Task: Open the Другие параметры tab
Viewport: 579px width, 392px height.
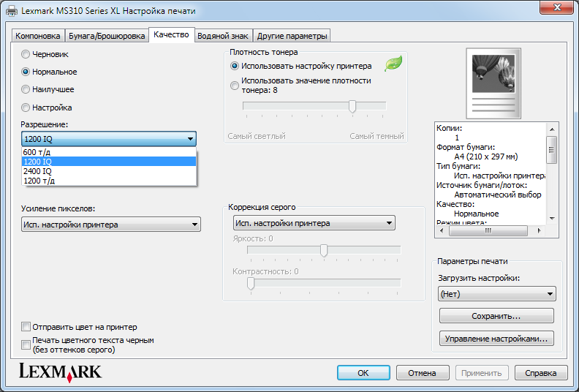Action: (x=292, y=36)
